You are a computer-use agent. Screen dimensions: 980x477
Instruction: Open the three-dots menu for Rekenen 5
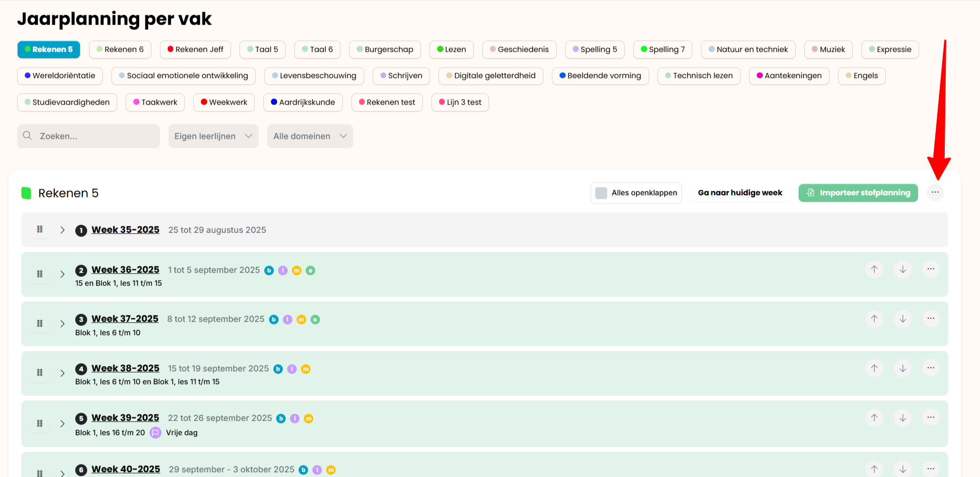click(x=935, y=192)
